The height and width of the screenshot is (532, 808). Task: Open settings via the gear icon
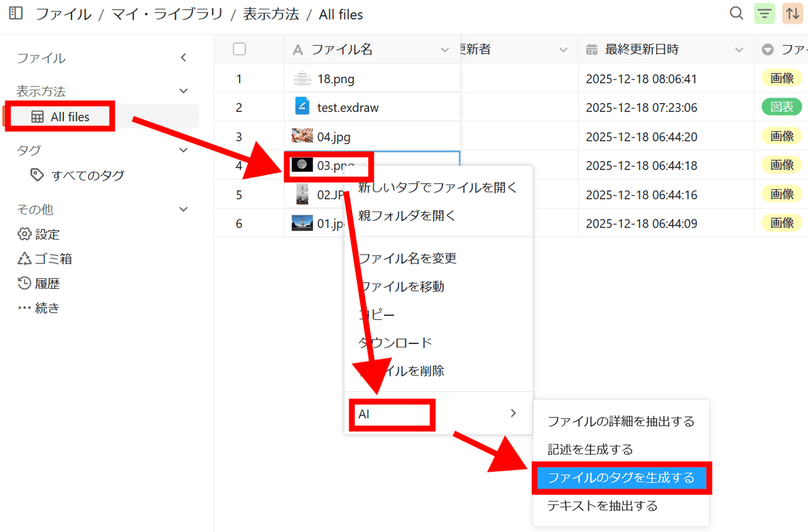(x=24, y=234)
